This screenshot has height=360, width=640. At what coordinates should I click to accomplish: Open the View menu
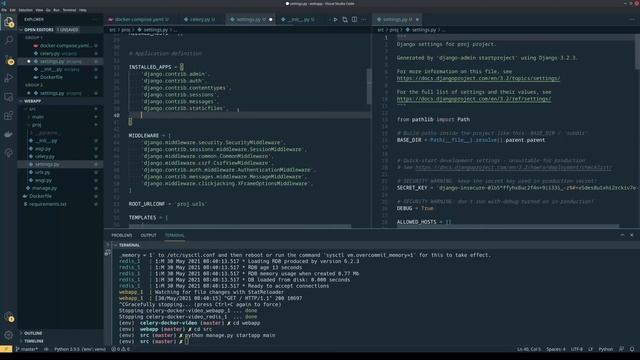(x=39, y=10)
